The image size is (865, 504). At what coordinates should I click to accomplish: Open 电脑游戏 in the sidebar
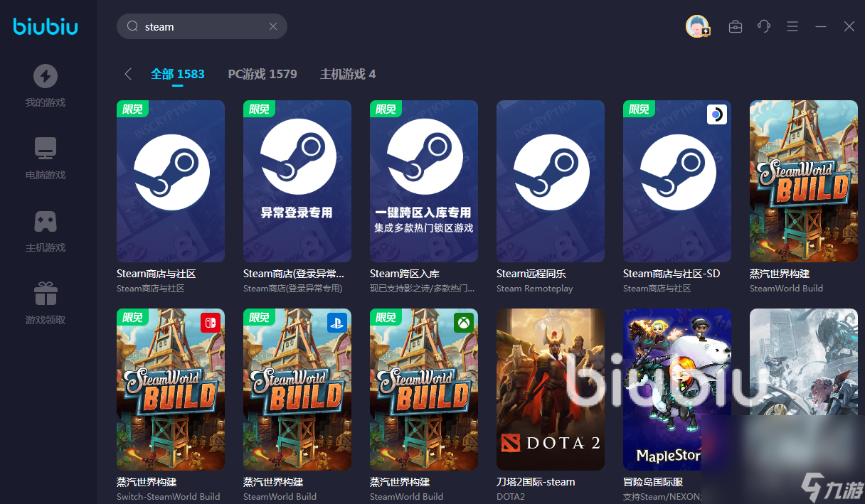(46, 159)
